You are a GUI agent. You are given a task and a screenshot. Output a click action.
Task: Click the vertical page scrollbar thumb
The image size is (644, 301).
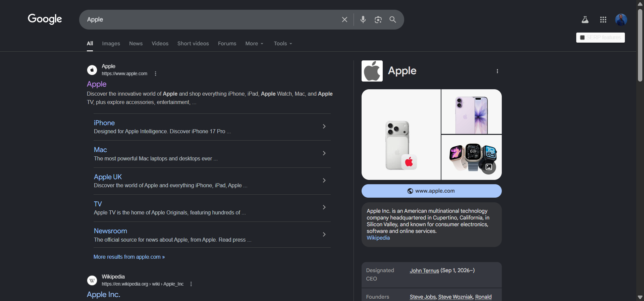tap(640, 45)
